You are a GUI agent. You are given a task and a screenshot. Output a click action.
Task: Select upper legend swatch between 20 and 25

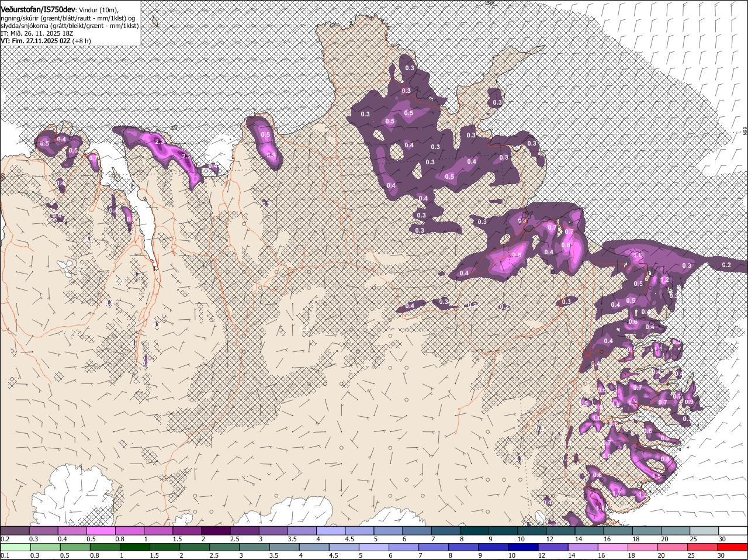pos(676,530)
